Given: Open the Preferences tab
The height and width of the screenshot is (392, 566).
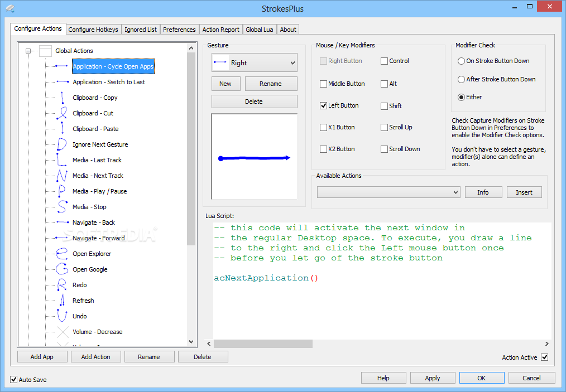Looking at the screenshot, I should click(x=179, y=30).
